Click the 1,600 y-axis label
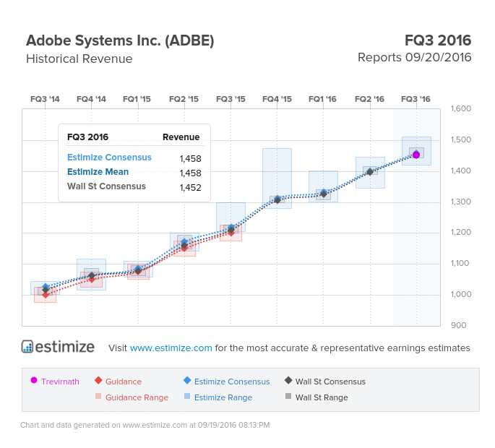 pyautogui.click(x=461, y=108)
